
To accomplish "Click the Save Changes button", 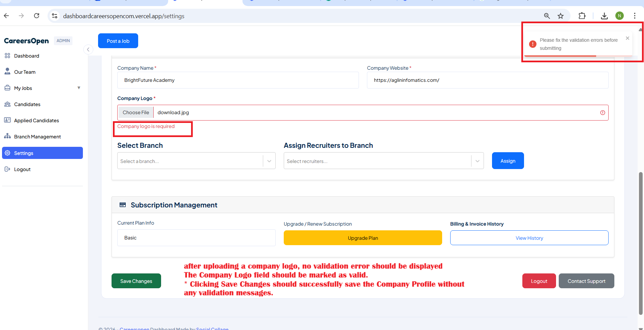I will point(136,281).
